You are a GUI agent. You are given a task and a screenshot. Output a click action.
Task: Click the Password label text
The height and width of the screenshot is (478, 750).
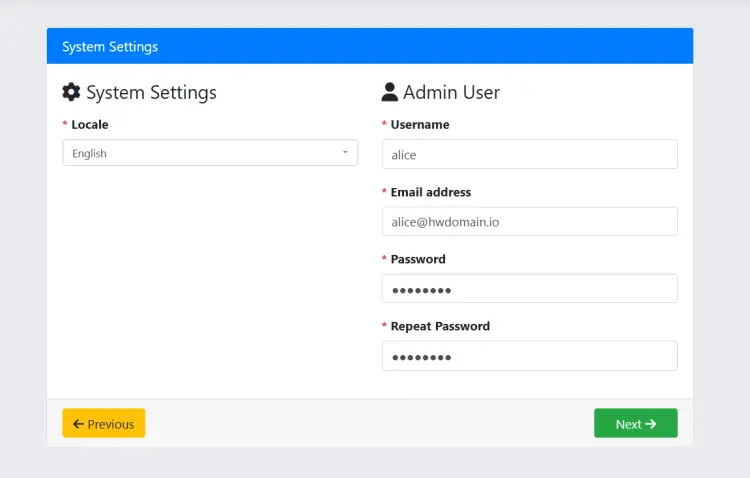click(x=418, y=259)
